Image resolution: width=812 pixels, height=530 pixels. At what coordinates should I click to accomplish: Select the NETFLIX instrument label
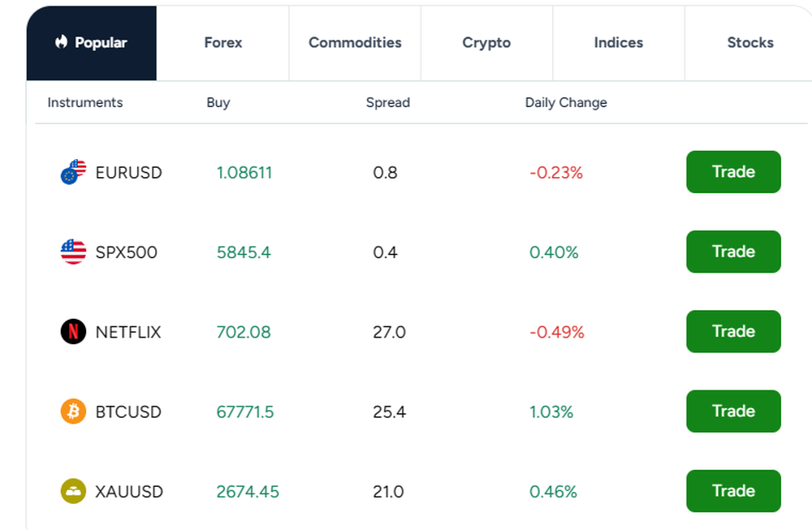pos(128,332)
